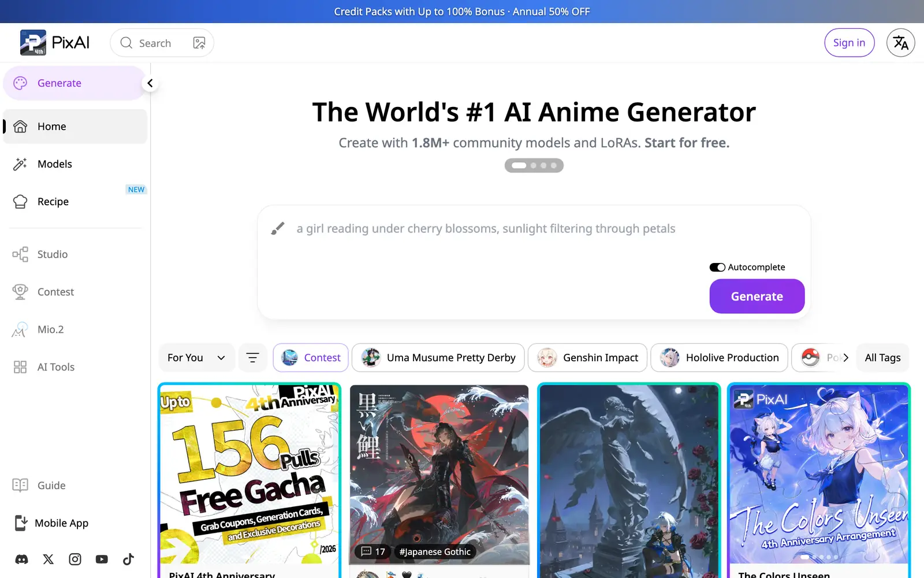Click the NEW badge beside Recipe
Screen dimensions: 924x578
[136, 190]
